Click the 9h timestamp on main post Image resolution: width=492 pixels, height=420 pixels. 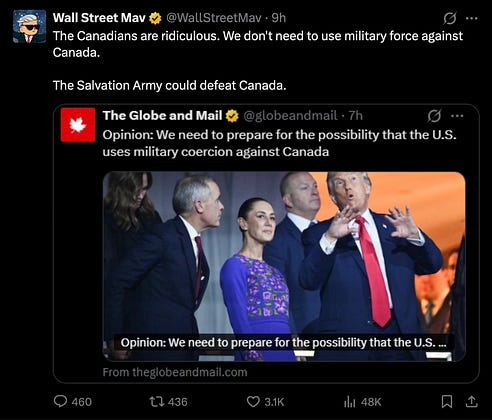279,18
